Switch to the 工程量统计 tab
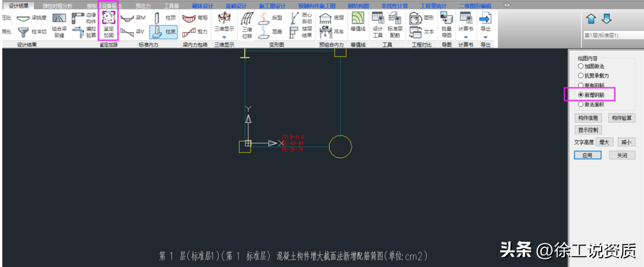This screenshot has width=644, height=267. point(434,6)
